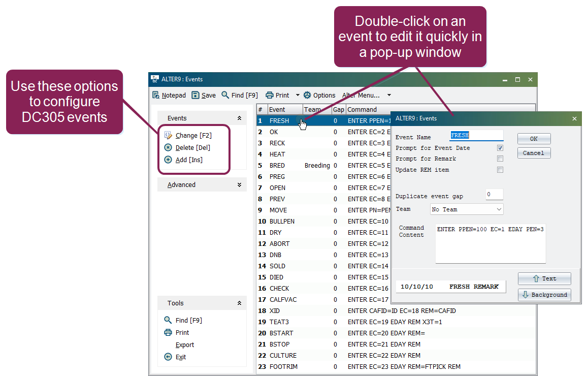Select the OPEN event row
Screen dimensions: 588x376
(x=323, y=188)
